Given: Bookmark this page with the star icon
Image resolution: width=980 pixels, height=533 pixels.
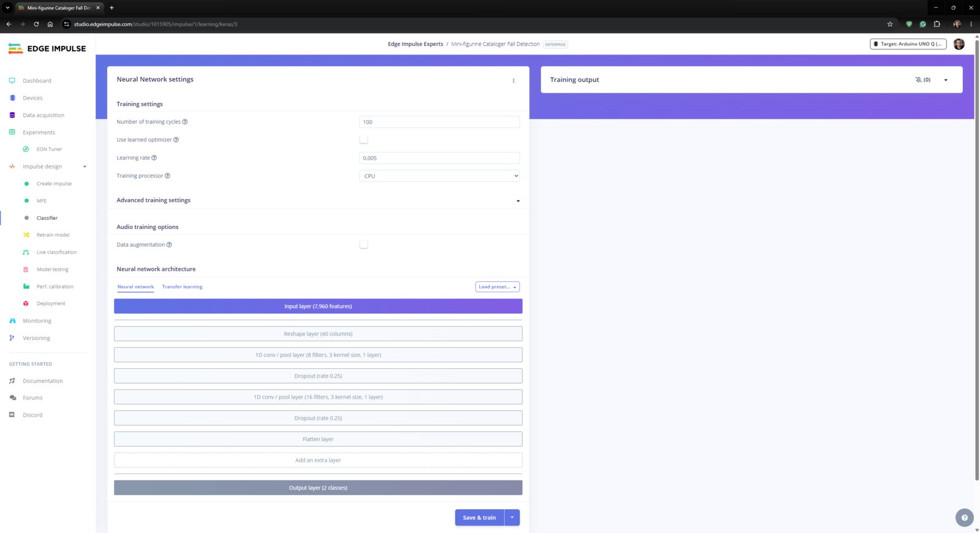Looking at the screenshot, I should (x=889, y=24).
